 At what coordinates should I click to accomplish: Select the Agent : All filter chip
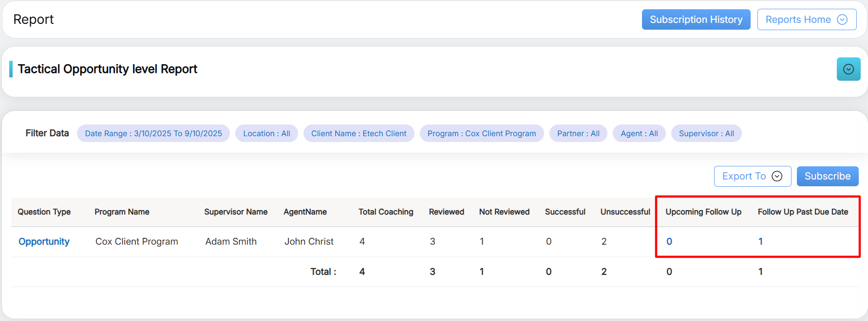click(639, 133)
